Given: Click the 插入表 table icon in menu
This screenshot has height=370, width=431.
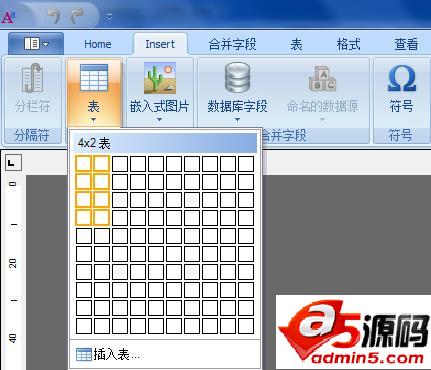Looking at the screenshot, I should click(84, 355).
